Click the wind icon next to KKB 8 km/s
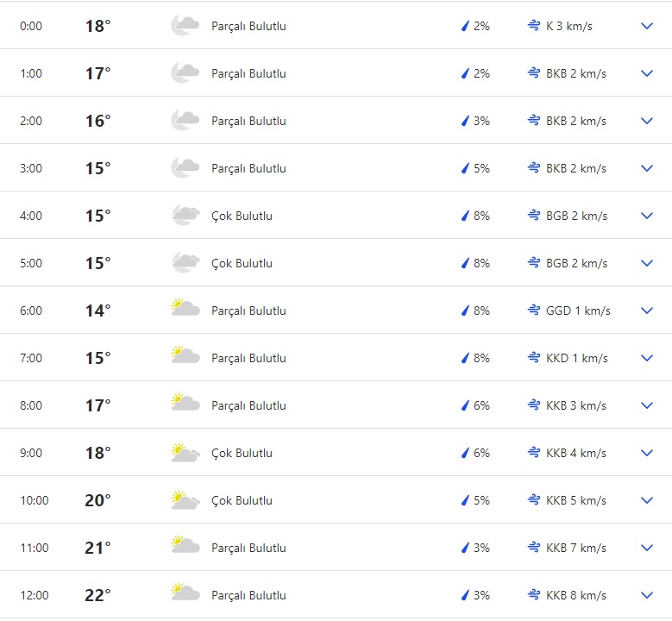 coord(534,595)
